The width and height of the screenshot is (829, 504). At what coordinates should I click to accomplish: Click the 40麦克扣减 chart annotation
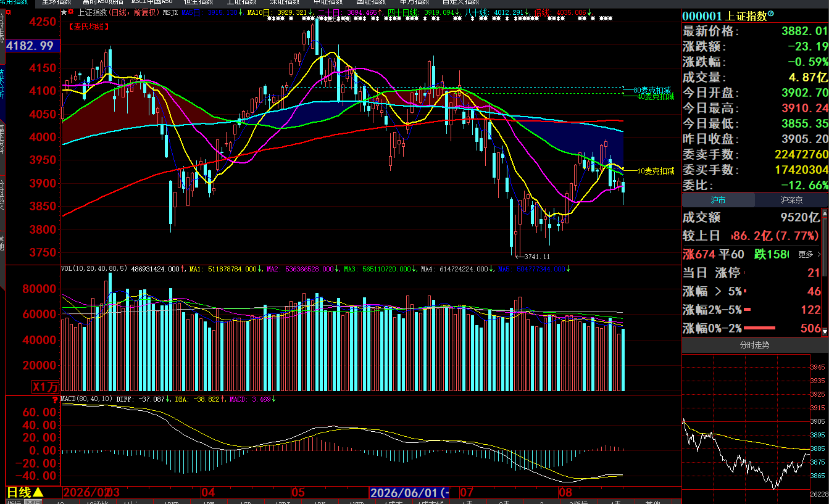pyautogui.click(x=656, y=96)
